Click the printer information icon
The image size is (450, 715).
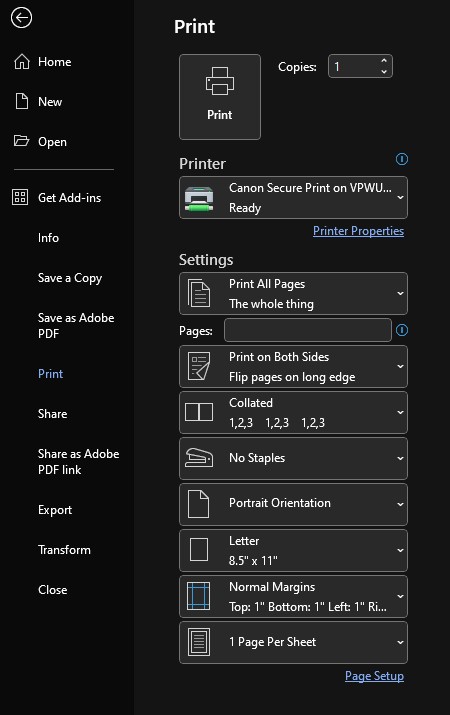tap(402, 159)
